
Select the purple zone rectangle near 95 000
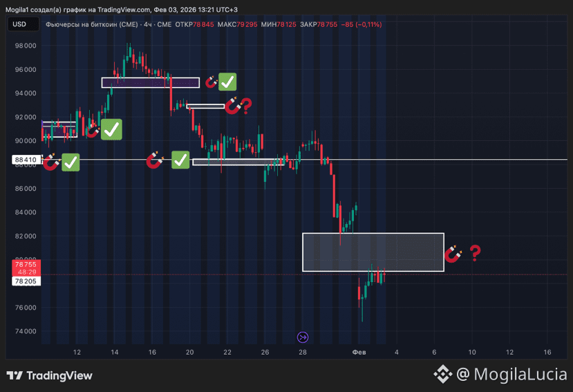(151, 83)
